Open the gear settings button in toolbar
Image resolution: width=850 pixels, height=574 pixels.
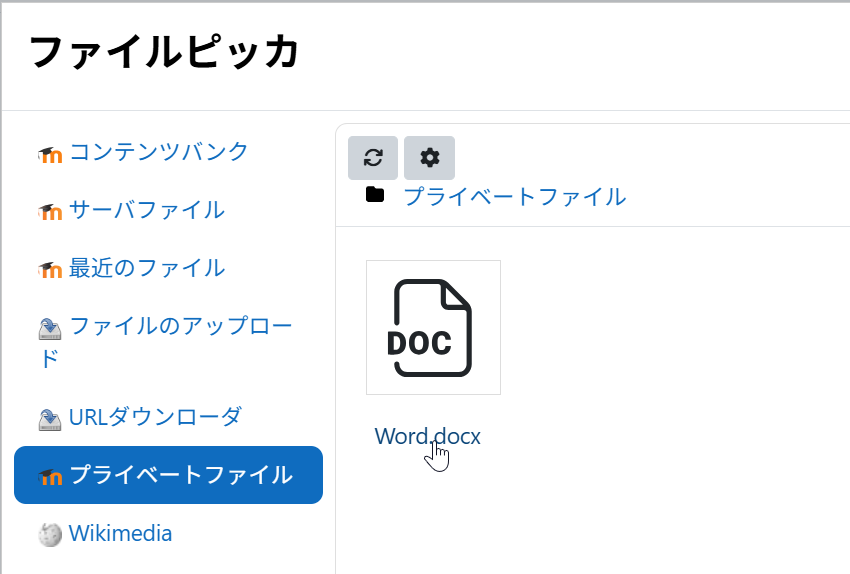click(429, 158)
